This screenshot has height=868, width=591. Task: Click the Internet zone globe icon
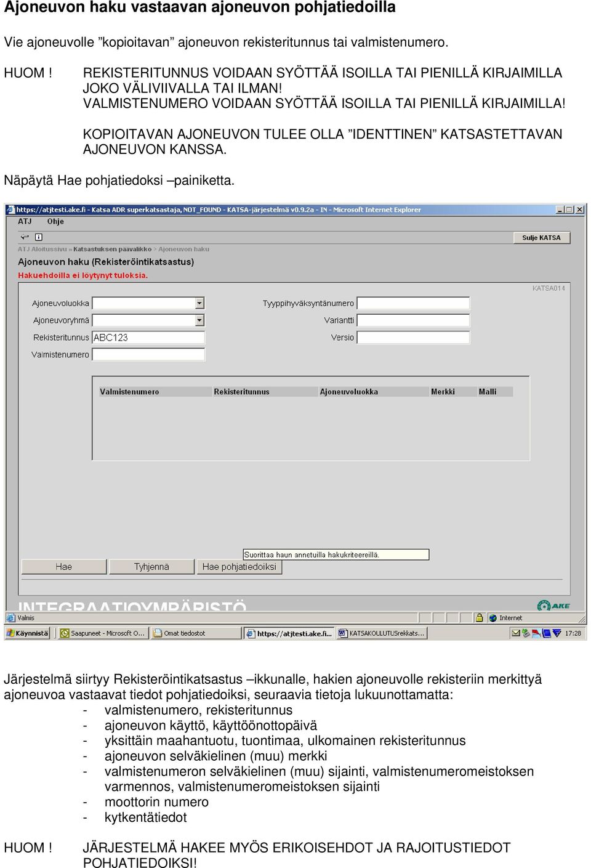point(492,618)
